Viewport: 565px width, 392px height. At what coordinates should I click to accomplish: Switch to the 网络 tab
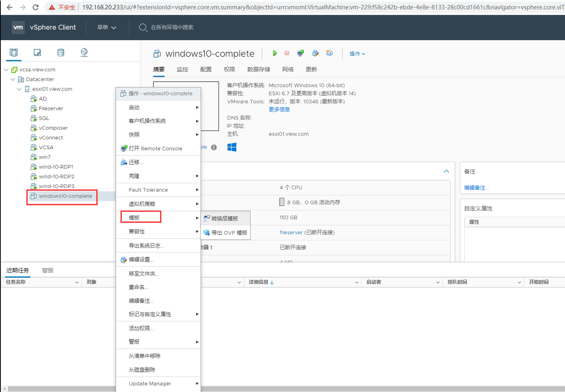(288, 69)
